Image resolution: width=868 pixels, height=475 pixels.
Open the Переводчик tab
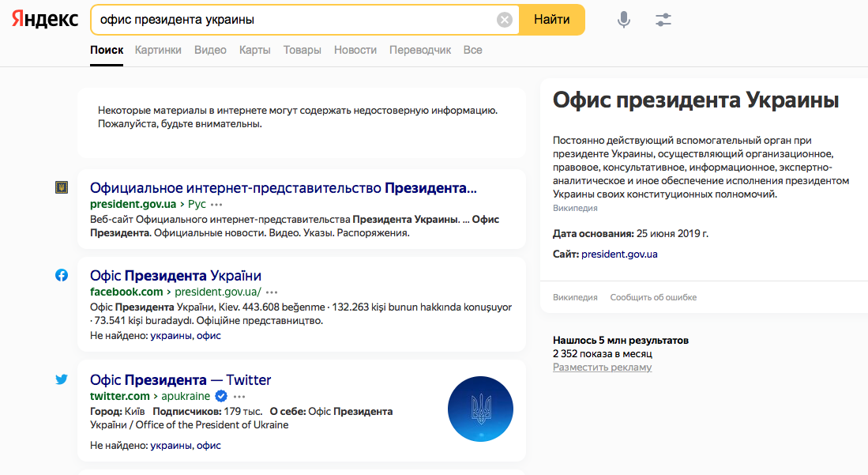(x=419, y=50)
